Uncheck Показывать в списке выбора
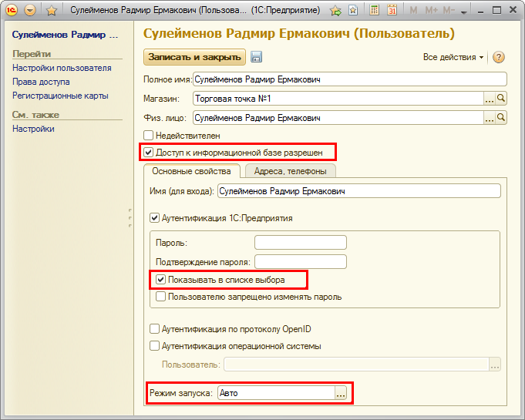The image size is (525, 420). click(x=161, y=280)
